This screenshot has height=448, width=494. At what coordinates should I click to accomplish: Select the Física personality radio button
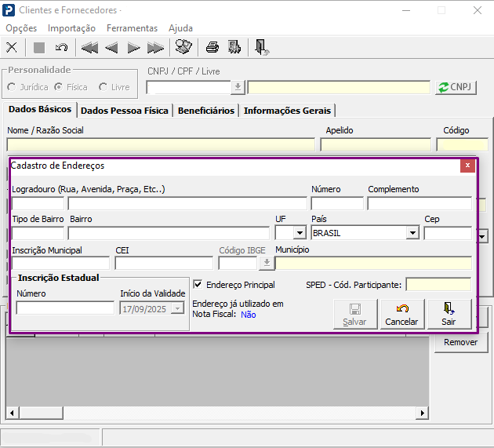59,87
